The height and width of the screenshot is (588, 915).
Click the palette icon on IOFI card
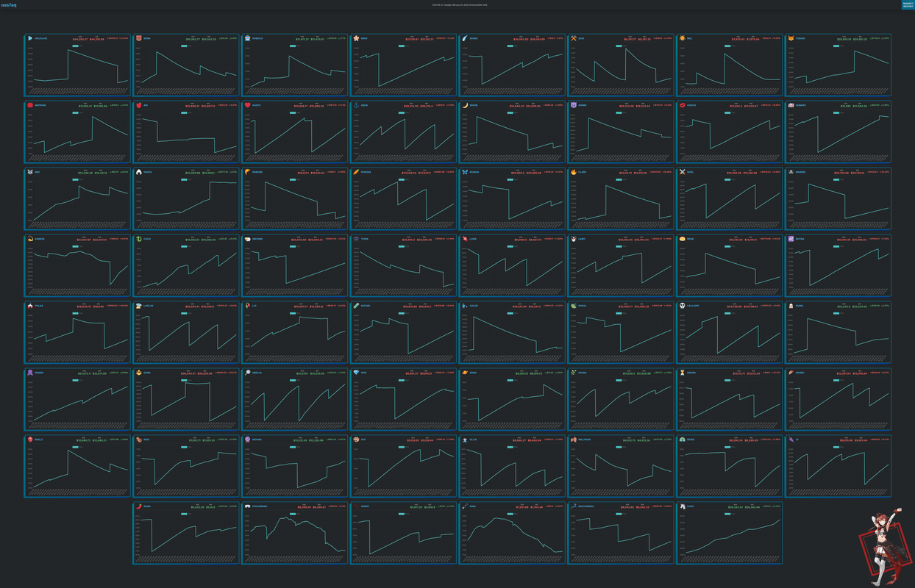[356, 440]
